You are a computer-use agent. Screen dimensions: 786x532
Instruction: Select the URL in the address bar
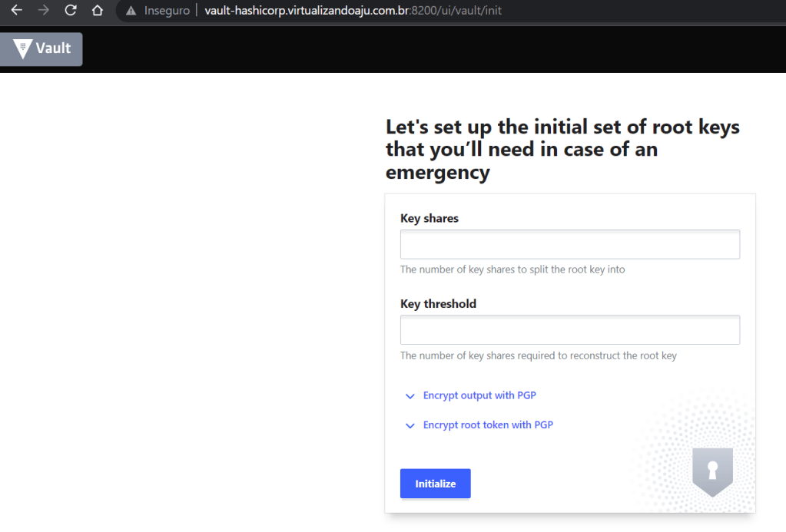click(x=353, y=11)
